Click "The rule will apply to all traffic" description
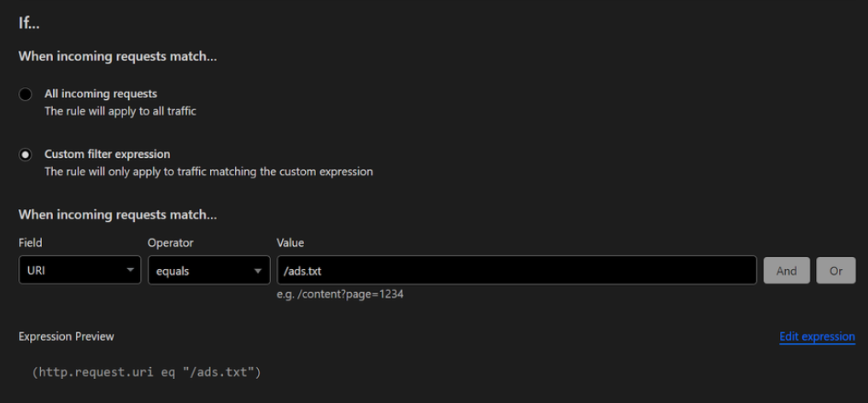The width and height of the screenshot is (868, 403). [x=120, y=111]
